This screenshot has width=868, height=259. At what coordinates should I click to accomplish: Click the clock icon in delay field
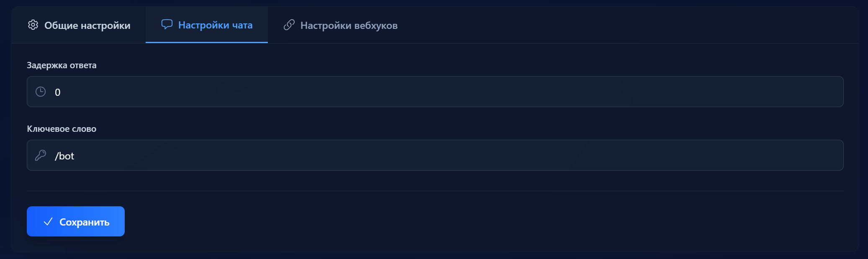point(41,92)
